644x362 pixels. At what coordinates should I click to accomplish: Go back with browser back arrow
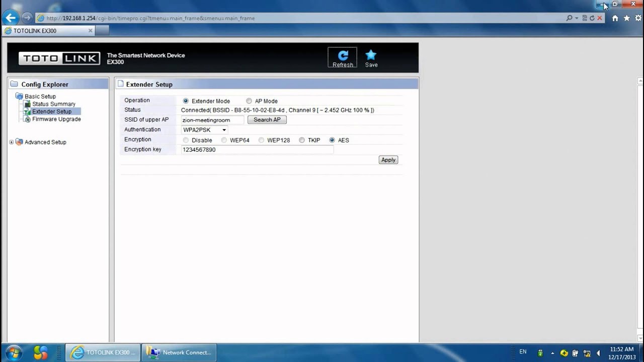[11, 18]
